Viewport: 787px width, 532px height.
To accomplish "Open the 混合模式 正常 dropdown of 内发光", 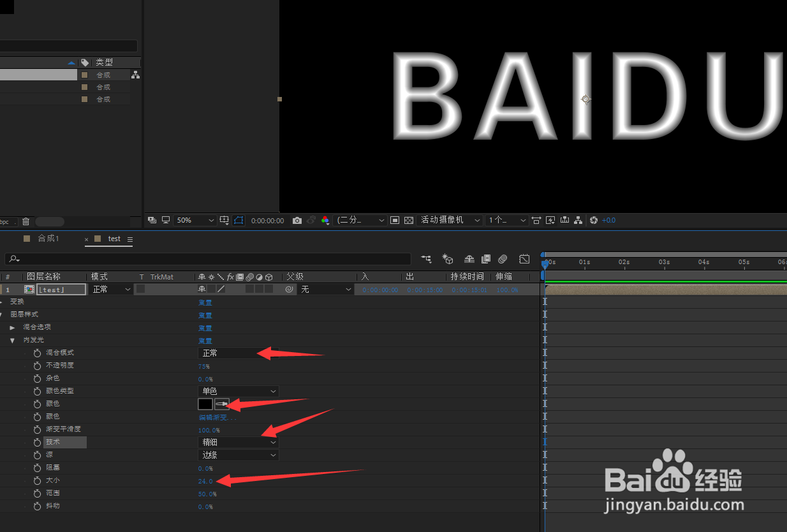I will click(239, 353).
